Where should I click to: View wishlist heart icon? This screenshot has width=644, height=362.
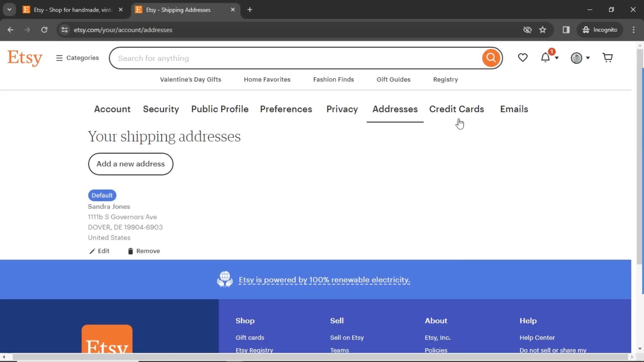point(523,58)
